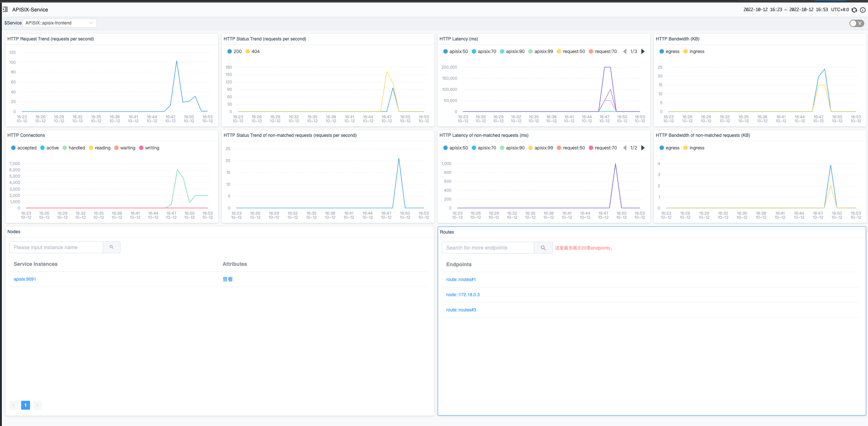Click Nodes pagination next-page chevron

click(37, 405)
